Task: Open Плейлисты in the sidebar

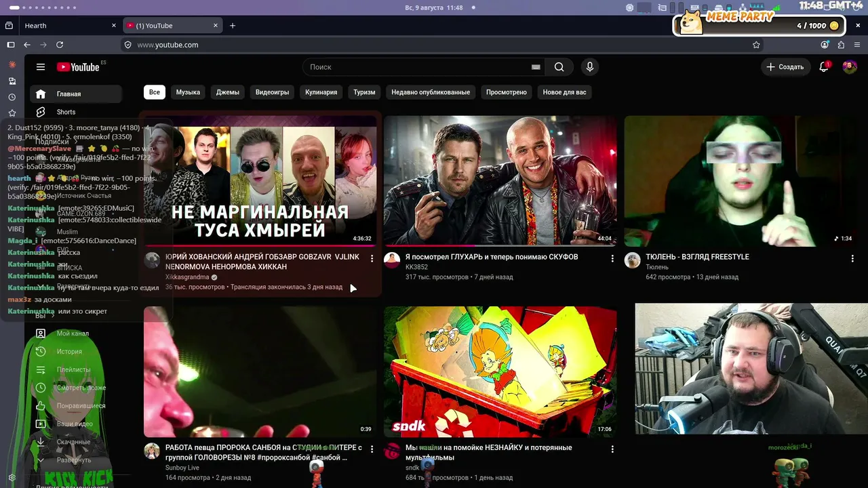Action: (x=76, y=369)
